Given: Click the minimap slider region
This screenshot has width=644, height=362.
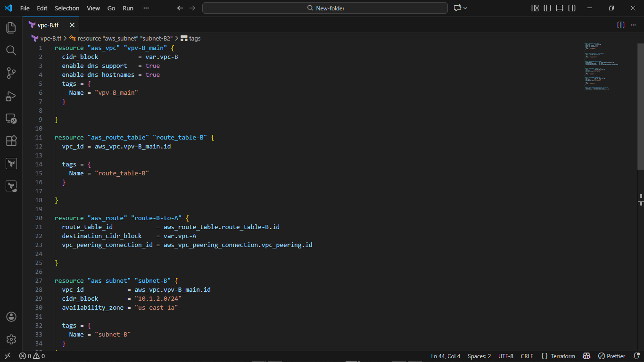Looking at the screenshot, I should coord(599,66).
